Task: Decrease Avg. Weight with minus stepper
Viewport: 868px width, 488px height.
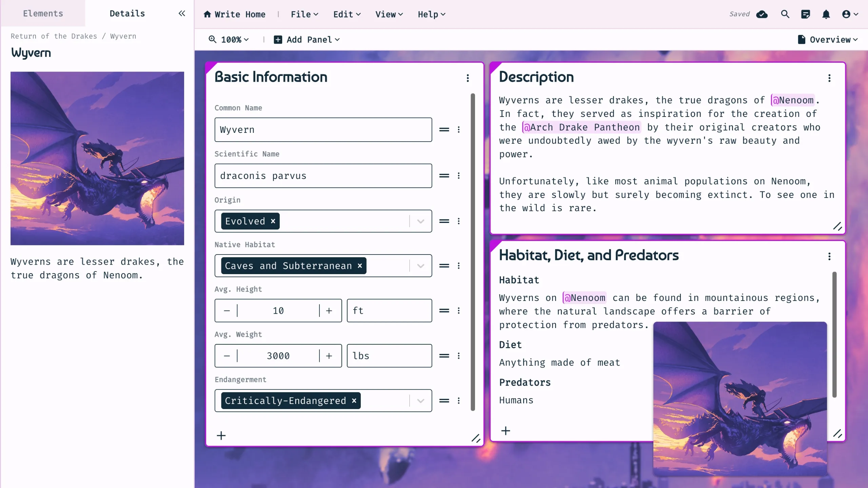Action: [227, 356]
